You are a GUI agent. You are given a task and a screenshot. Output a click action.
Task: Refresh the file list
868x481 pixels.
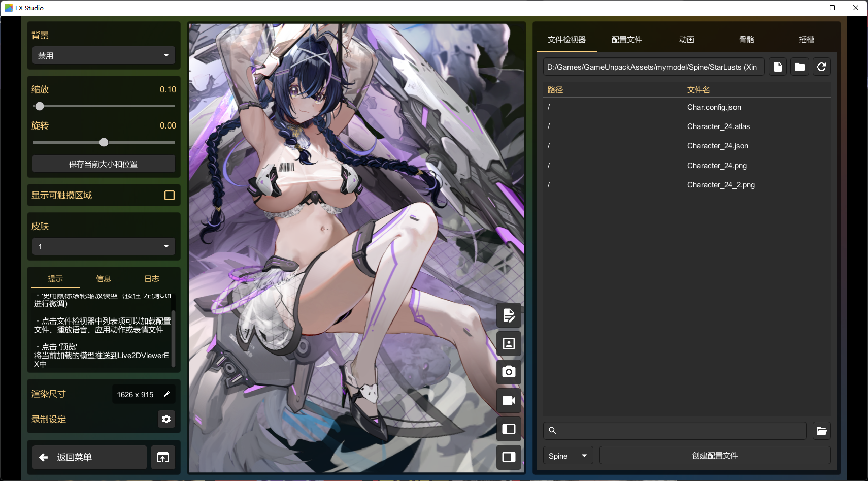[x=822, y=67]
